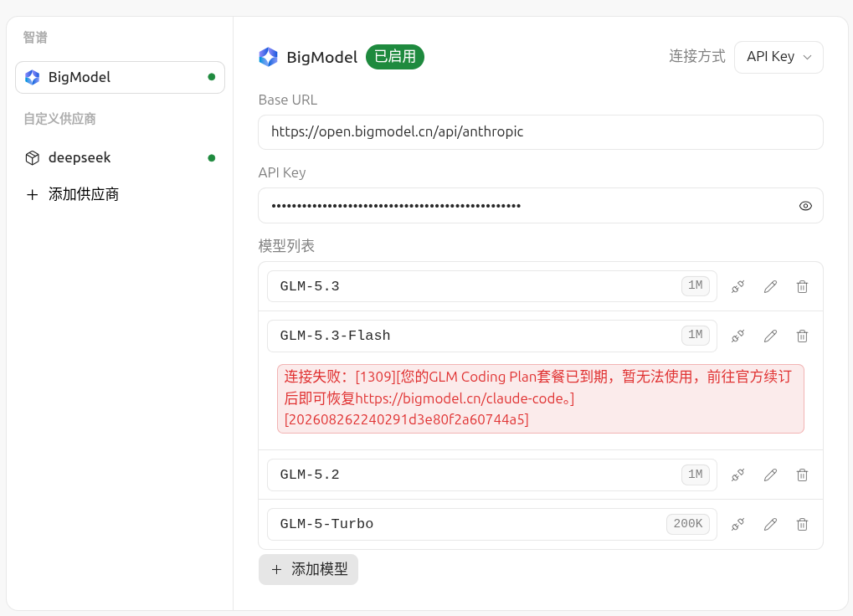The width and height of the screenshot is (853, 616).
Task: Click the 连接方式 label
Action: (696, 57)
